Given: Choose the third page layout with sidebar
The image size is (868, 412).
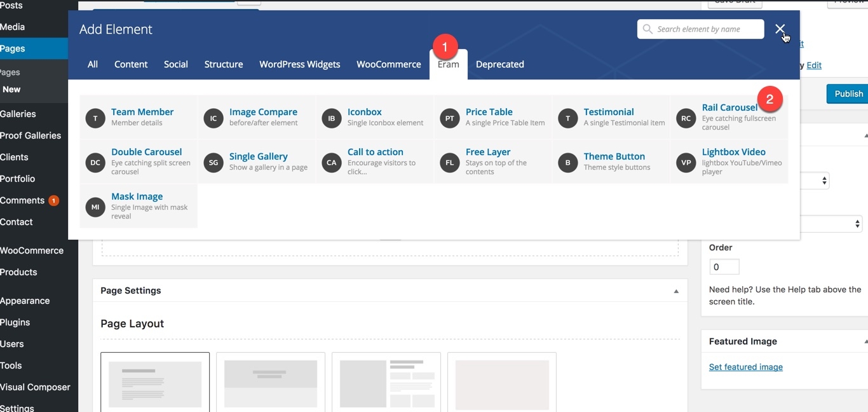Looking at the screenshot, I should pos(386,383).
